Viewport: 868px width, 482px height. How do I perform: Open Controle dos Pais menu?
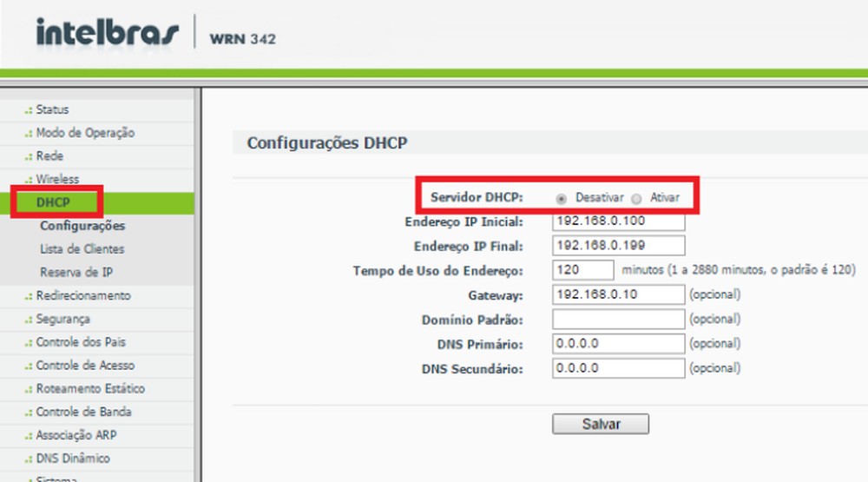[x=81, y=342]
